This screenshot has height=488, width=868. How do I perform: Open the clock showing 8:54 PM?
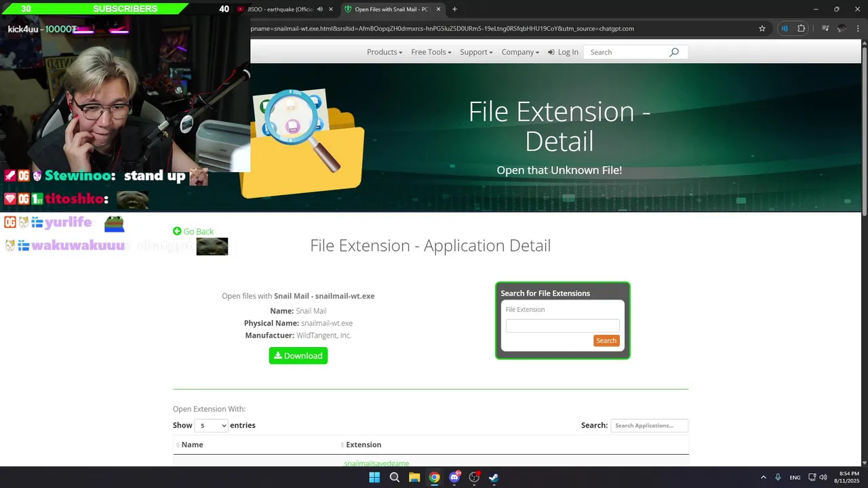[x=848, y=477]
